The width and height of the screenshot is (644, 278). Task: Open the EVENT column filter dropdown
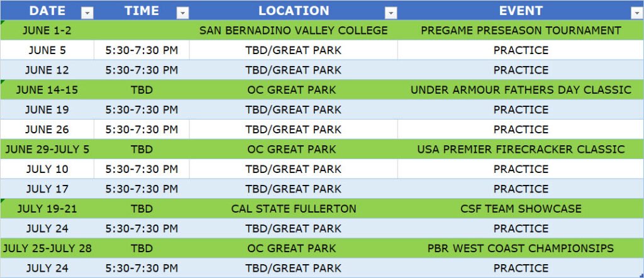(x=636, y=13)
